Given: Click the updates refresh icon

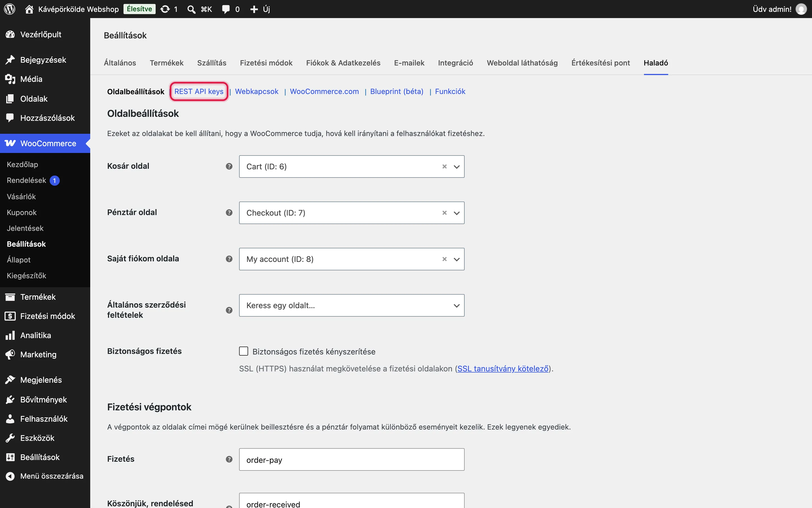Looking at the screenshot, I should pos(165,9).
